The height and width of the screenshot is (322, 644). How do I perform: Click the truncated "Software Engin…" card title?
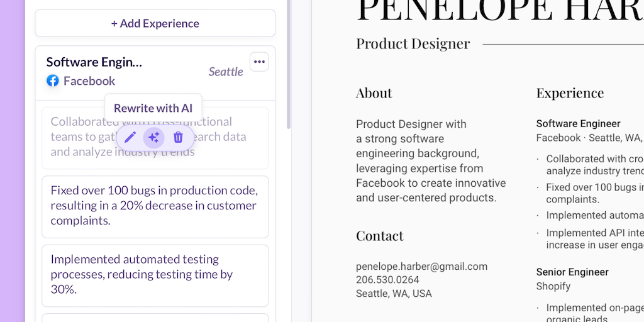pos(94,62)
